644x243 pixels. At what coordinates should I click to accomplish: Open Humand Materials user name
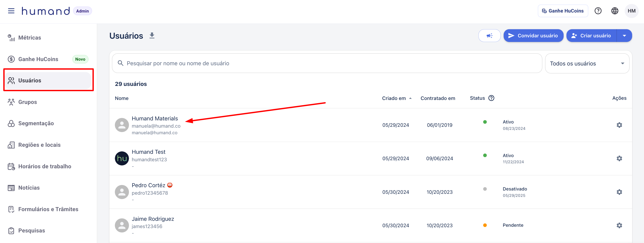click(155, 118)
